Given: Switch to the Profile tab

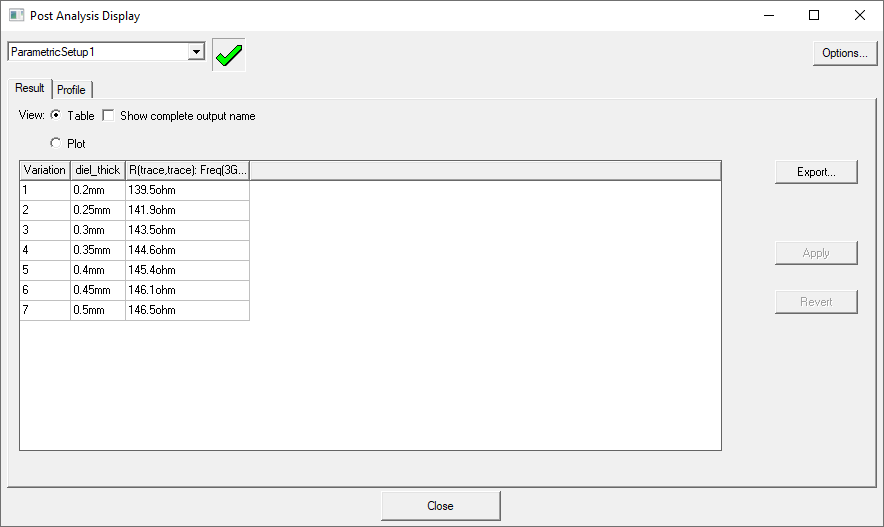Looking at the screenshot, I should (x=71, y=90).
